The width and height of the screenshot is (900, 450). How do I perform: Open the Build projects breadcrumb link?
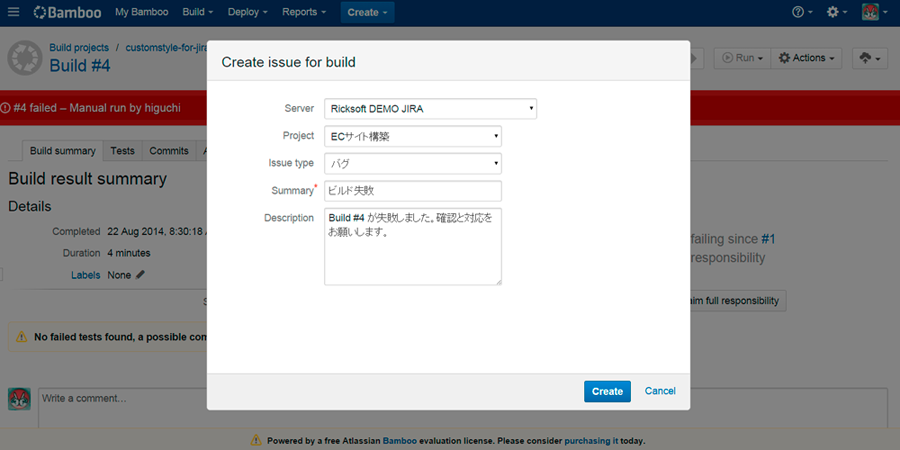pos(79,48)
